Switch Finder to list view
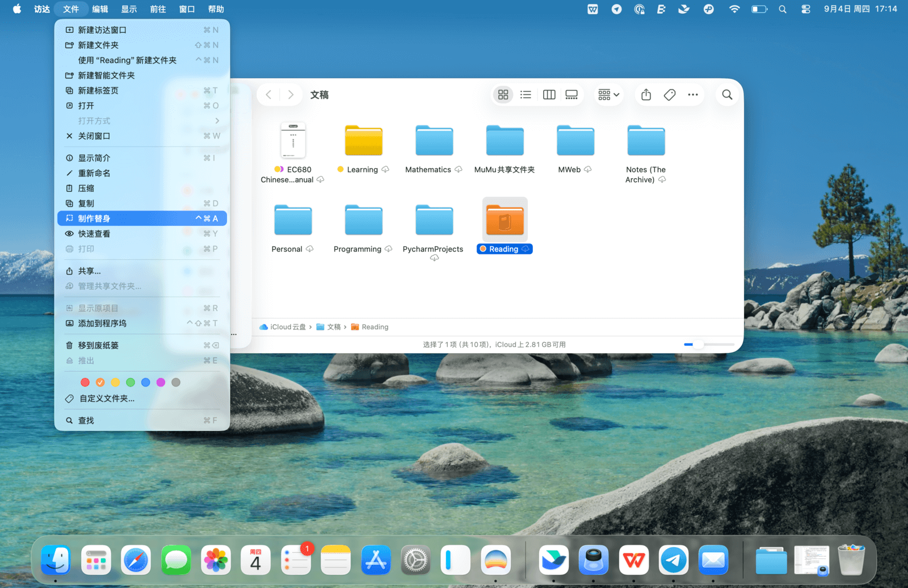Image resolution: width=908 pixels, height=588 pixels. point(526,95)
